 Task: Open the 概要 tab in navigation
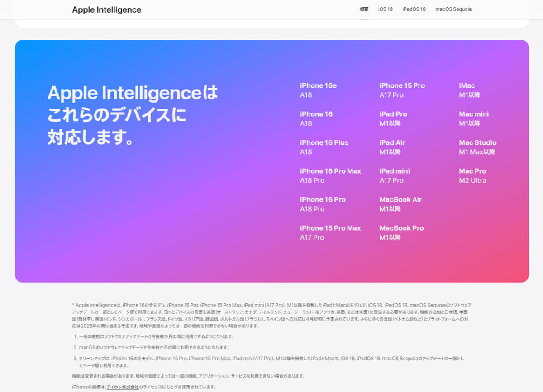pyautogui.click(x=364, y=9)
